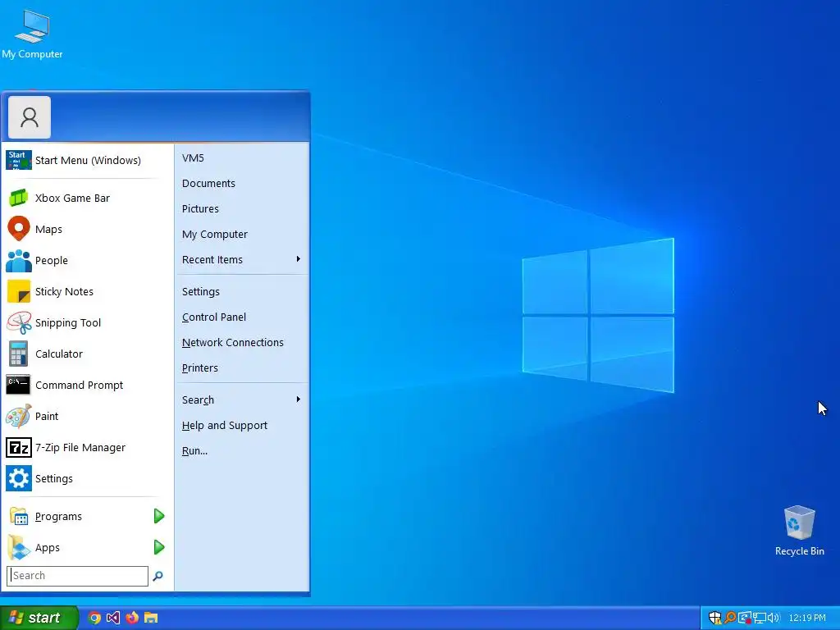
Task: Click the user account picture
Action: point(30,117)
